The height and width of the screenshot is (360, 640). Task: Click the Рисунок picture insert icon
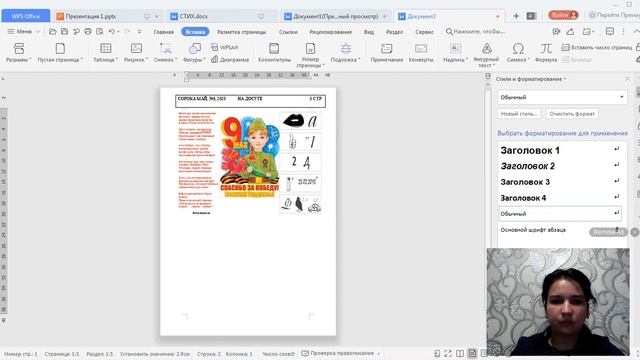pyautogui.click(x=136, y=49)
